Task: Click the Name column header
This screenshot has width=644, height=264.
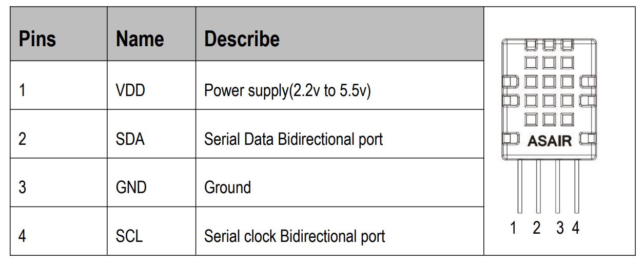Action: tap(140, 39)
